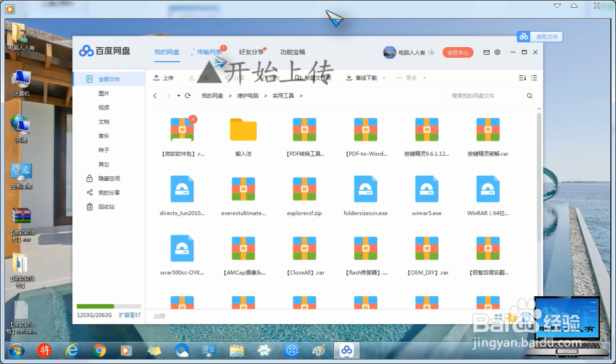Select 种子 category in sidebar
The width and height of the screenshot is (616, 364).
pyautogui.click(x=104, y=150)
